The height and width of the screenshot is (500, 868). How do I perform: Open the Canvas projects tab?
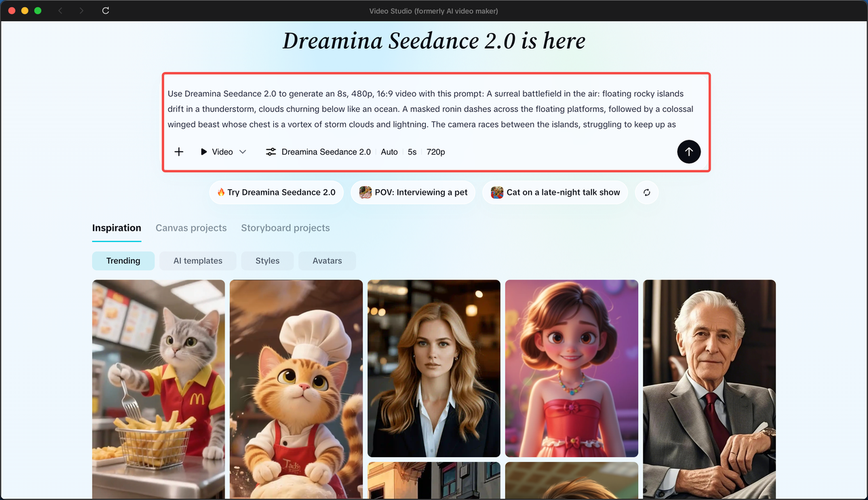(191, 228)
